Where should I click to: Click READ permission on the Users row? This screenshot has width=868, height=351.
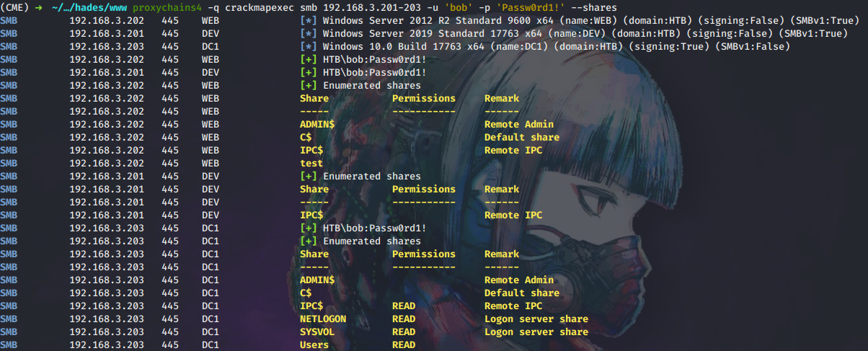[404, 345]
